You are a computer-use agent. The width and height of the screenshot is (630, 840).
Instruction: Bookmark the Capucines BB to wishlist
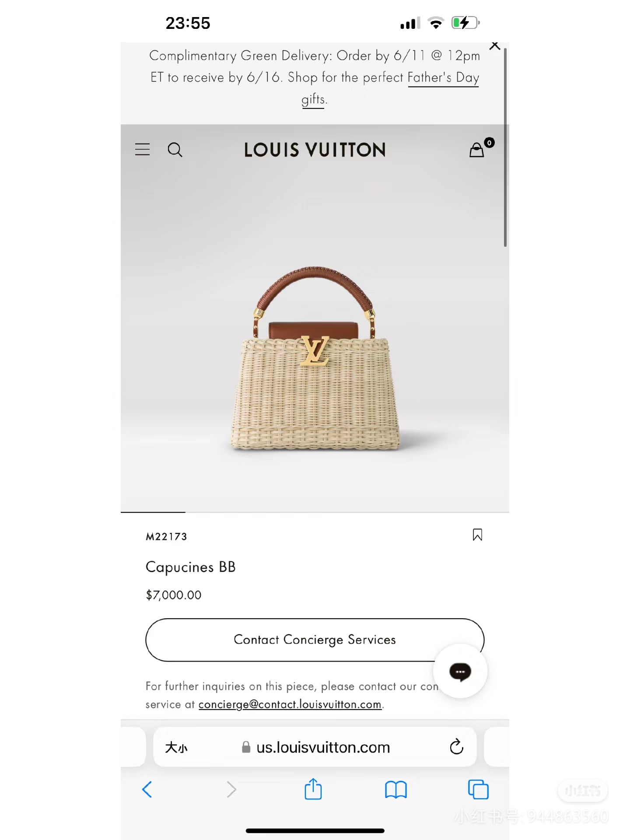click(477, 535)
